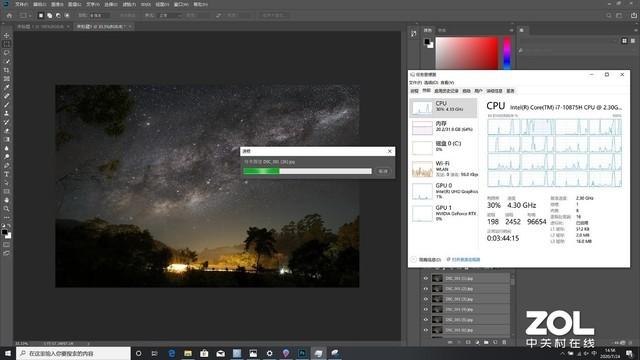Hide the top DSC layer via eye icon
Image resolution: width=640 pixels, height=360 pixels.
(x=426, y=278)
